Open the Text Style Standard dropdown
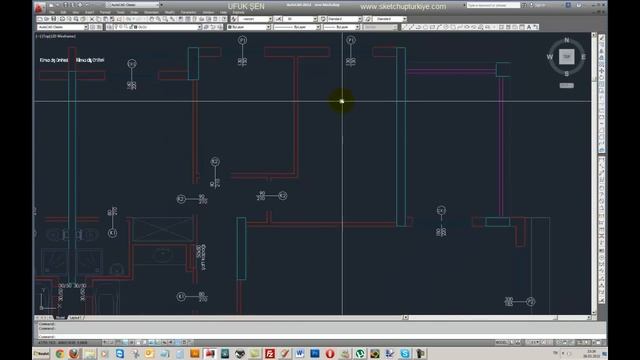This screenshot has height=360, width=640. coord(255,19)
